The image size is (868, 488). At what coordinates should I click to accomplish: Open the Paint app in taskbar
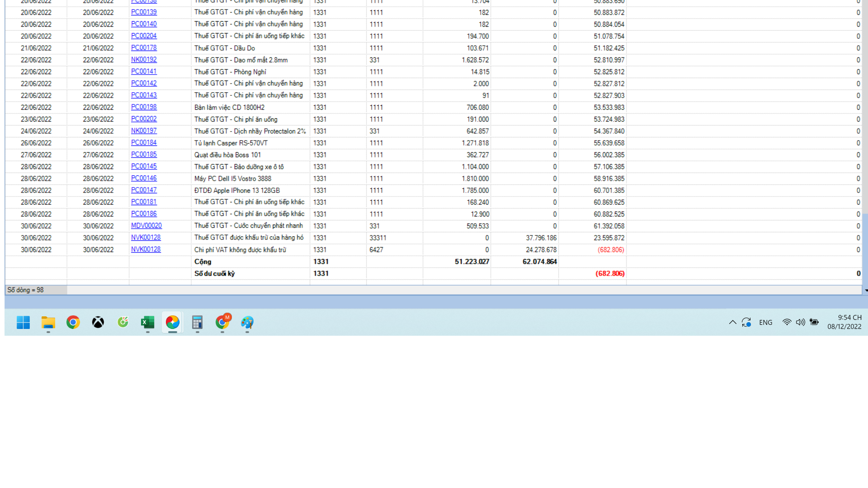[x=247, y=322]
